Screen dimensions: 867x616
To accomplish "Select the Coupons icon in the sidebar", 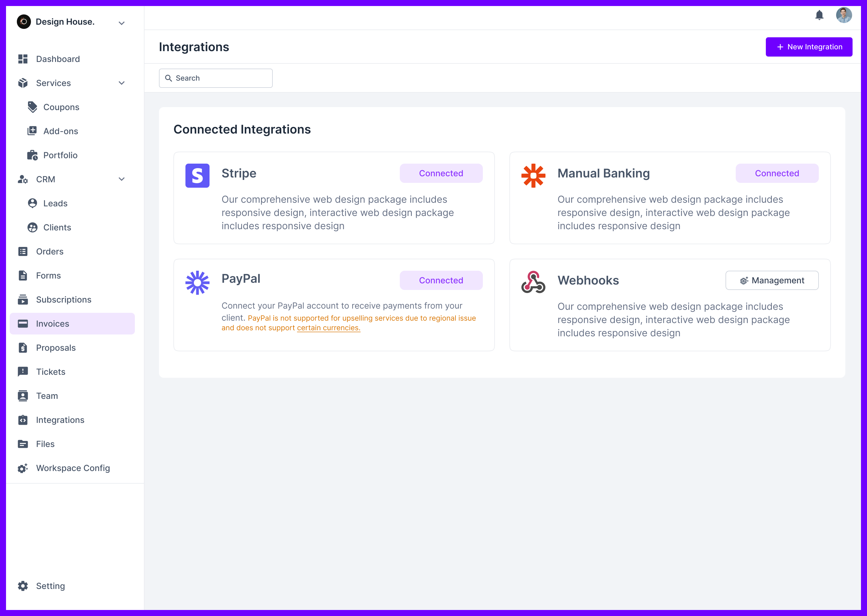I will click(x=32, y=106).
